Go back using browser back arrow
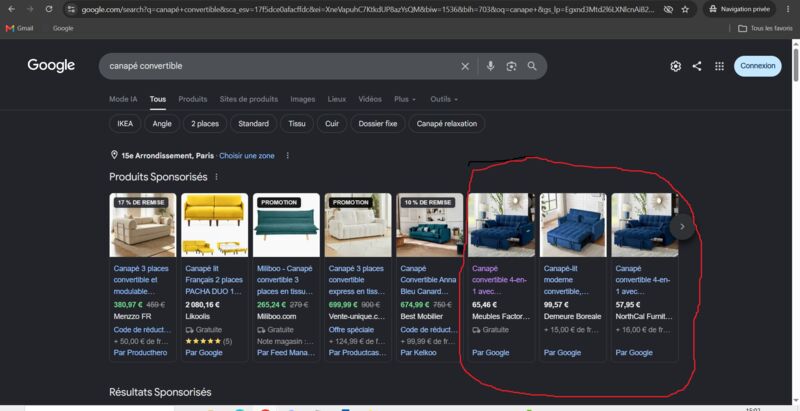The width and height of the screenshot is (800, 411). tap(12, 9)
